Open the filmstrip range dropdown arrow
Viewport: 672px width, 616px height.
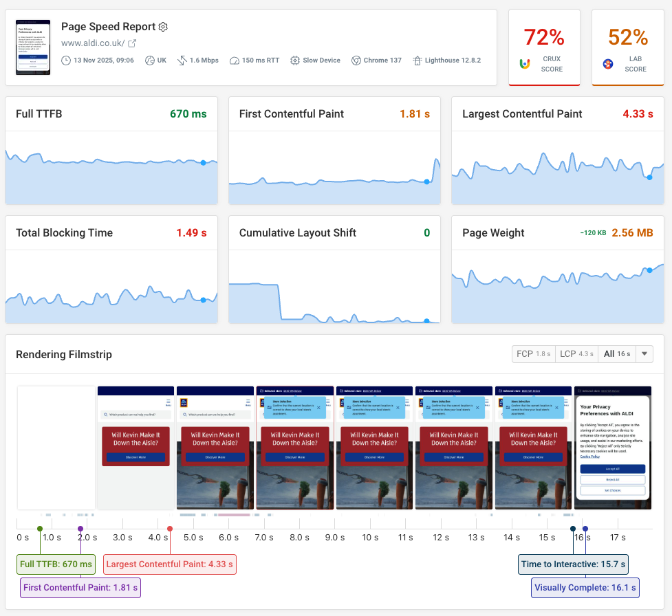[x=644, y=353]
